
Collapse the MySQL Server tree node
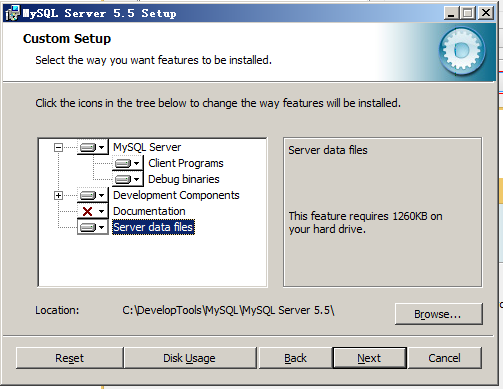click(58, 147)
